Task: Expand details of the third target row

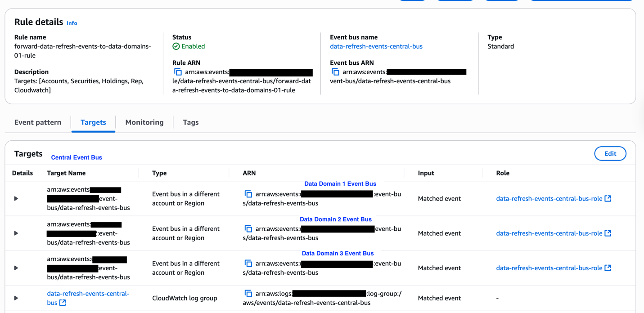Action: [x=16, y=268]
